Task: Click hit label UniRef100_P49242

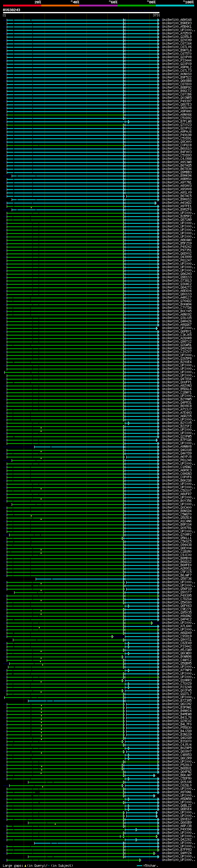Action: [x=177, y=247]
